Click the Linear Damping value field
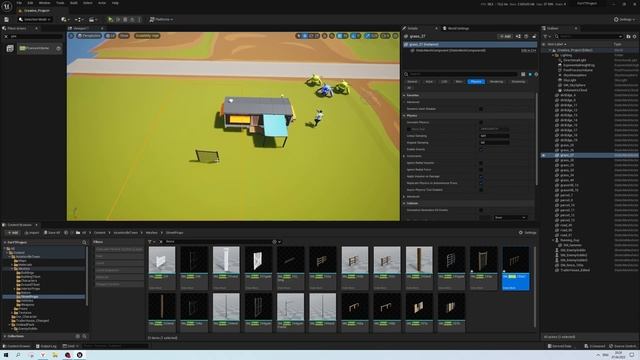640x360 pixels. click(x=494, y=136)
